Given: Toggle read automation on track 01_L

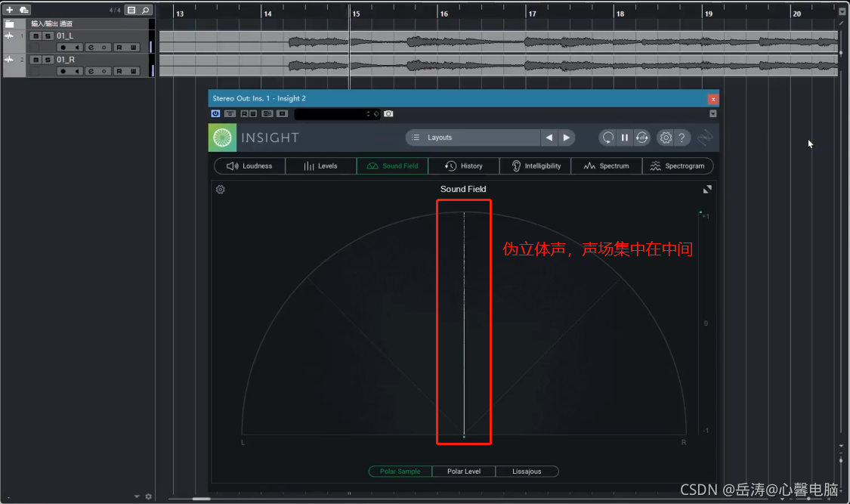Looking at the screenshot, I should coord(119,48).
